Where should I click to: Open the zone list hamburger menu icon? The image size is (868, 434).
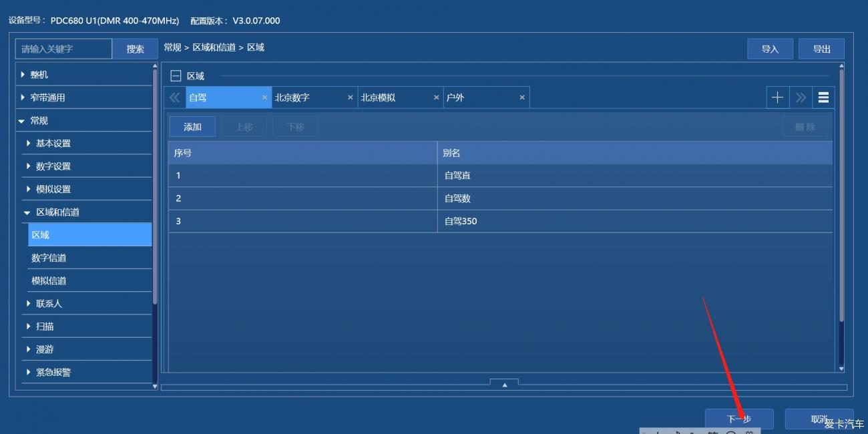[x=823, y=97]
